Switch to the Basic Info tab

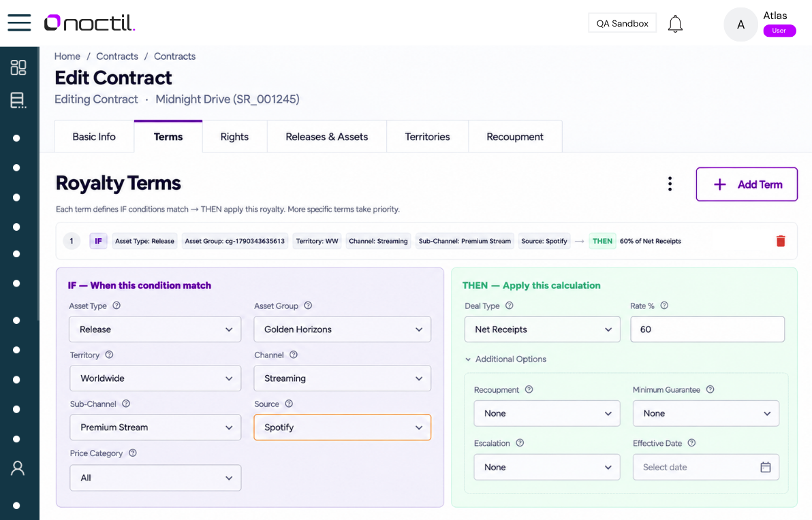click(x=94, y=137)
